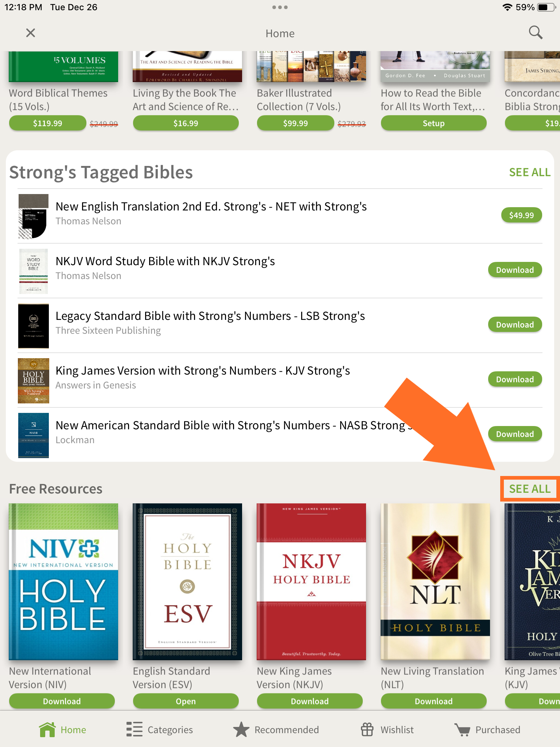Close the store with the X icon
Screen dimensions: 560x747
[x=31, y=33]
